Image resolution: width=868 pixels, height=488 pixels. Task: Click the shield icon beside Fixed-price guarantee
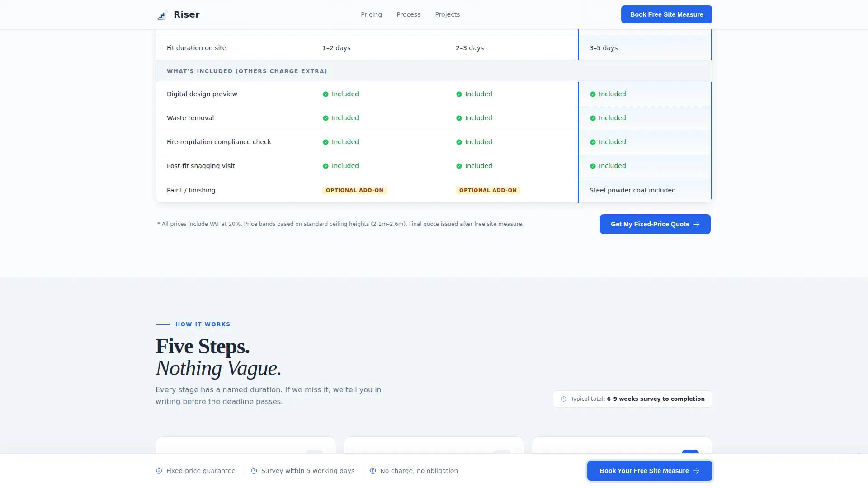click(159, 471)
